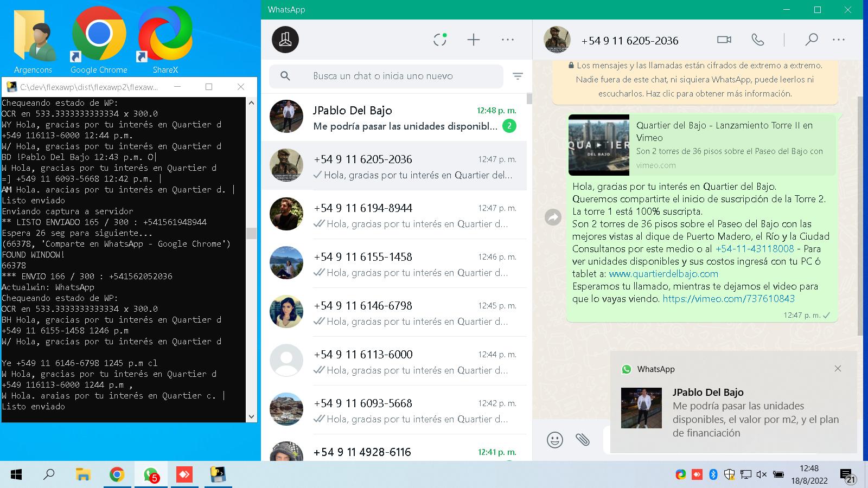Open chat +54 9 11 6113-6000
This screenshot has width=868, height=488.
394,361
